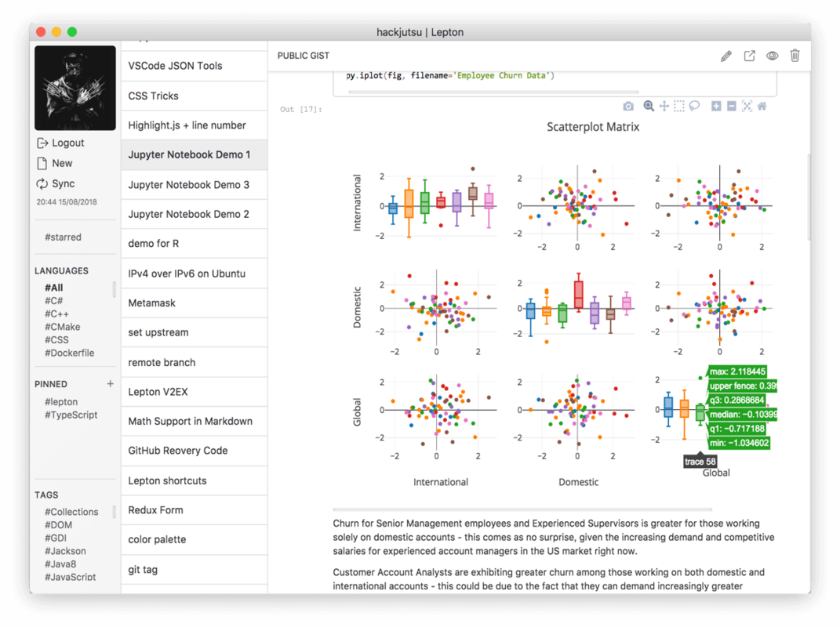Select the plot zoom magnifier tool

pyautogui.click(x=648, y=106)
